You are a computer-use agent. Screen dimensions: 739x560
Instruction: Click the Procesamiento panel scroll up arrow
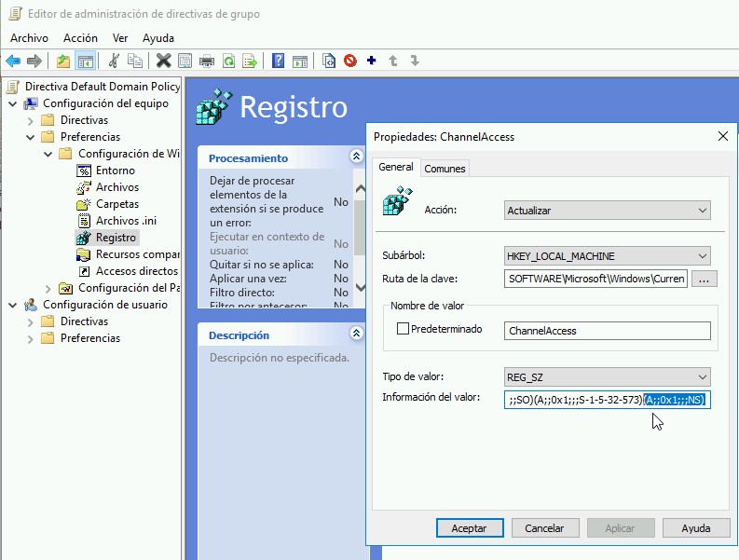tap(360, 189)
